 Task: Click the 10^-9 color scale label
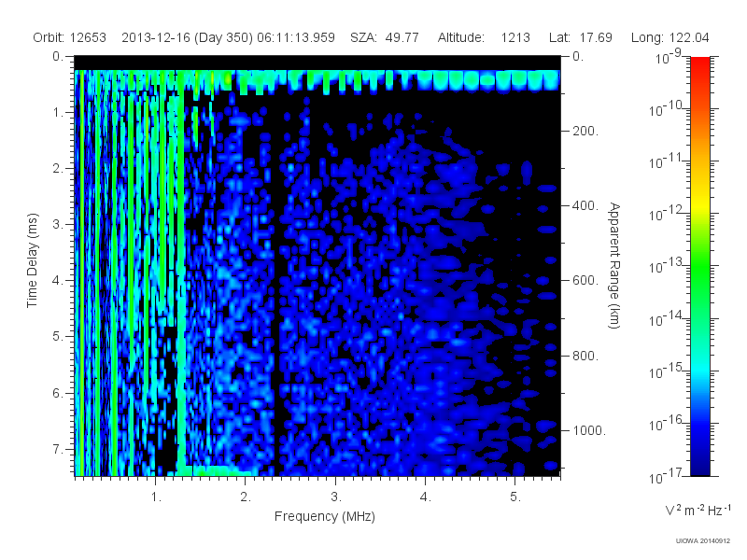668,58
